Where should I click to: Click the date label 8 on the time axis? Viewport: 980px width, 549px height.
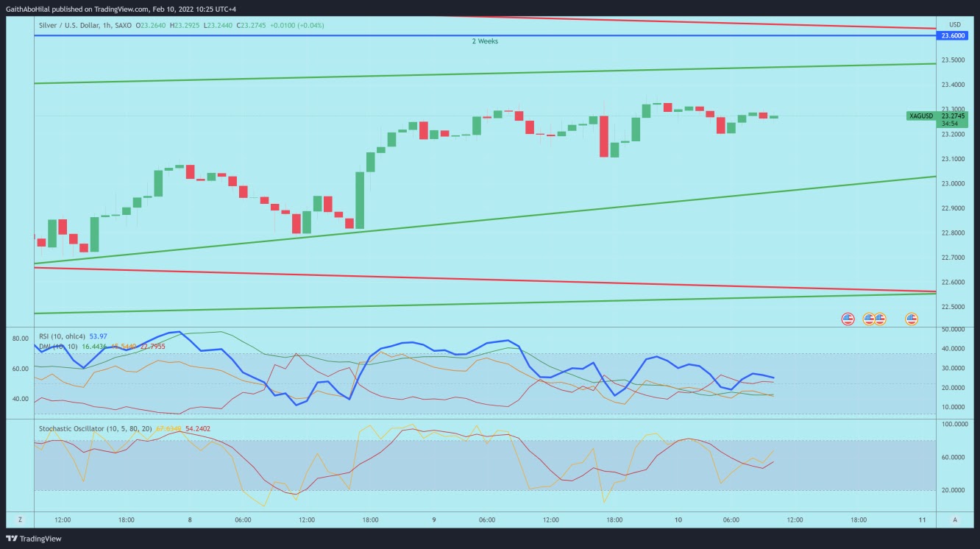190,520
